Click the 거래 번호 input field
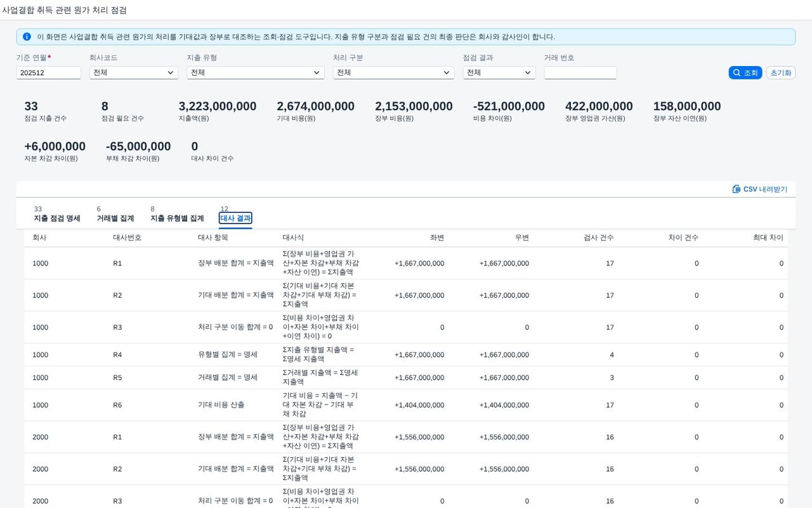The width and height of the screenshot is (812, 508). (x=580, y=73)
